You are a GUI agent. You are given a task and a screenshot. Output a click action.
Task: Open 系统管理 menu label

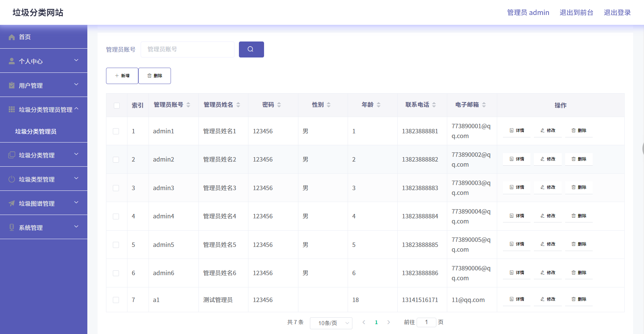click(31, 228)
